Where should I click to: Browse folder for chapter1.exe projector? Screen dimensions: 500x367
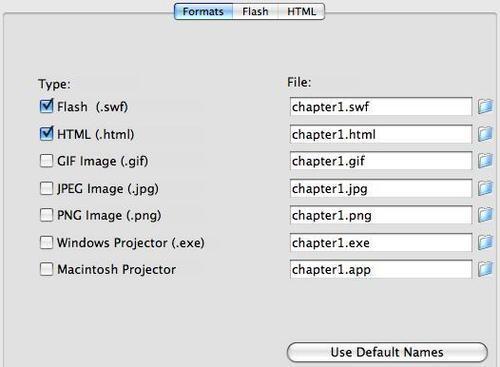point(485,242)
